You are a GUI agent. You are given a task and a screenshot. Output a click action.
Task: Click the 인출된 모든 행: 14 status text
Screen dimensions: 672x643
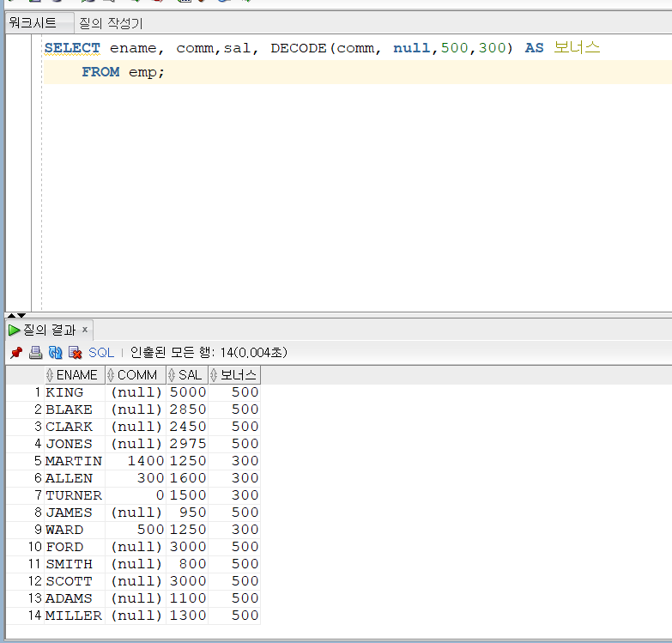coord(209,352)
